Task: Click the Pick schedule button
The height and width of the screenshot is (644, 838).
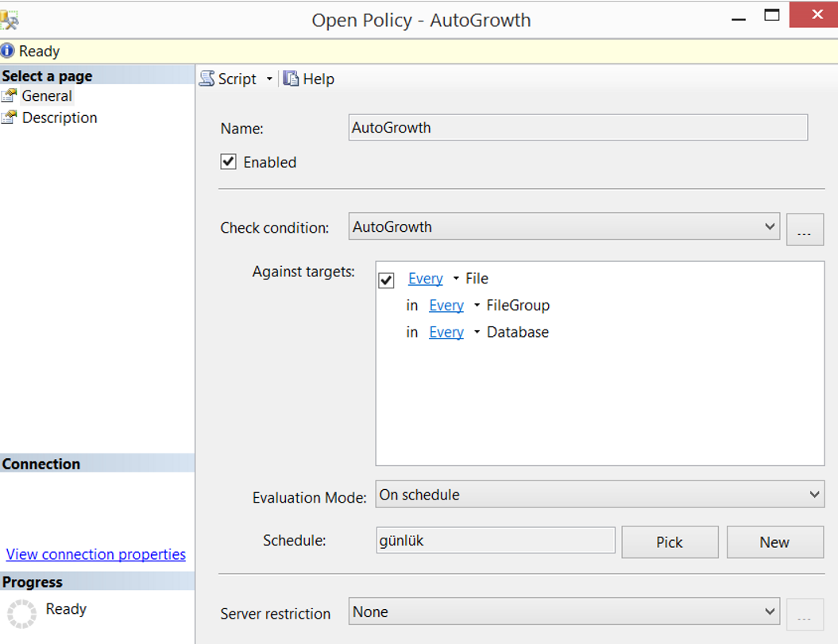Action: [670, 542]
